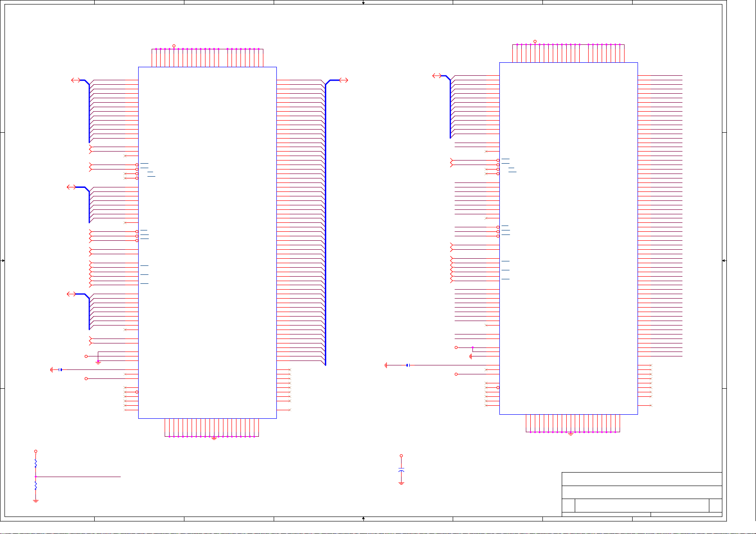Screen dimensions: 756x534
Task: Select the standalone vertical capacitor at bottom center
Action: click(x=401, y=470)
